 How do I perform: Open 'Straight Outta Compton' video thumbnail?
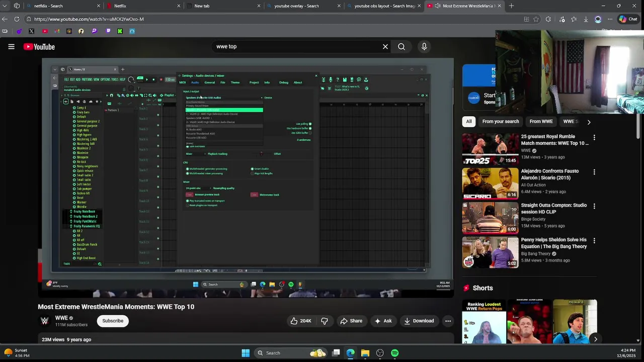490,218
